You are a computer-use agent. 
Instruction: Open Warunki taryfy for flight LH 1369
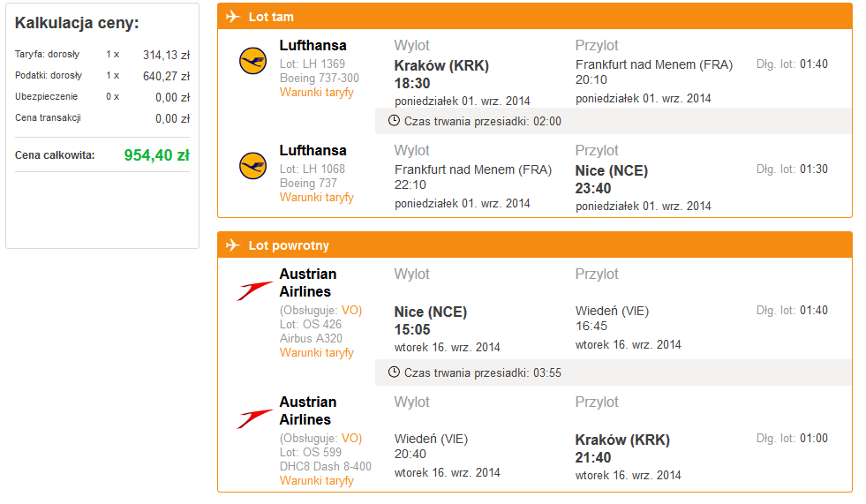pos(316,92)
